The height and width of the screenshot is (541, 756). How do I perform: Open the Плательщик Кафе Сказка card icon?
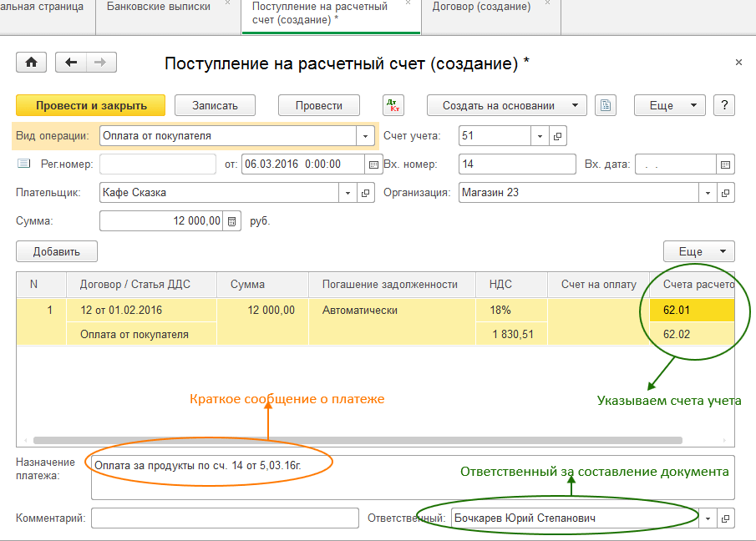[365, 193]
